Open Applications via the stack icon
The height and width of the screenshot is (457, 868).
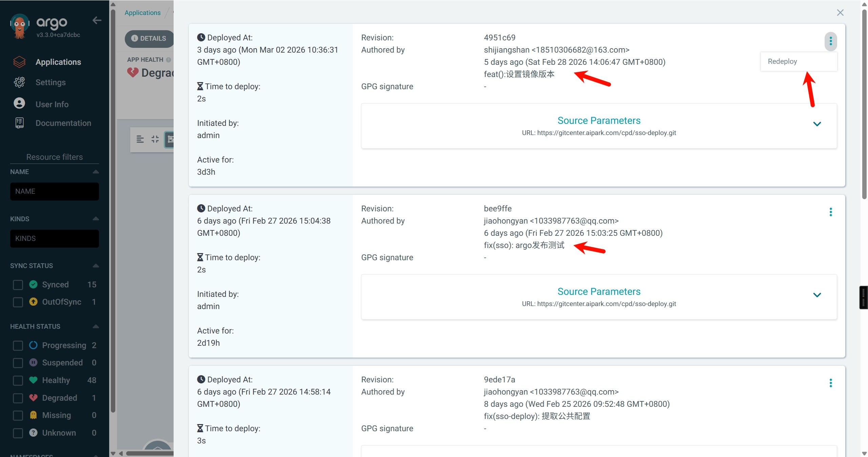point(19,62)
